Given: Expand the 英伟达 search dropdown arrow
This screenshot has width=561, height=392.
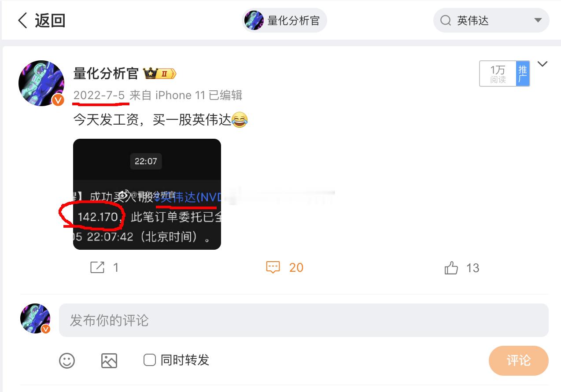Looking at the screenshot, I should [x=538, y=21].
